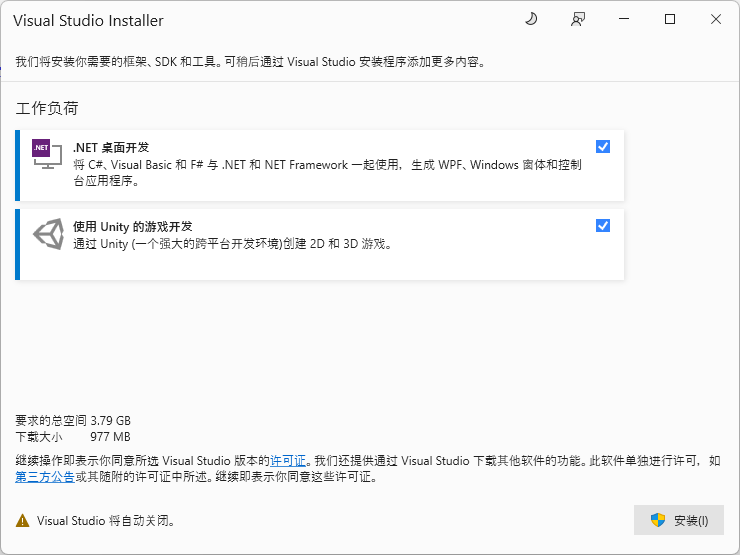Screen dimensions: 740x555
Task: Click the 安装(I) button
Action: (679, 520)
